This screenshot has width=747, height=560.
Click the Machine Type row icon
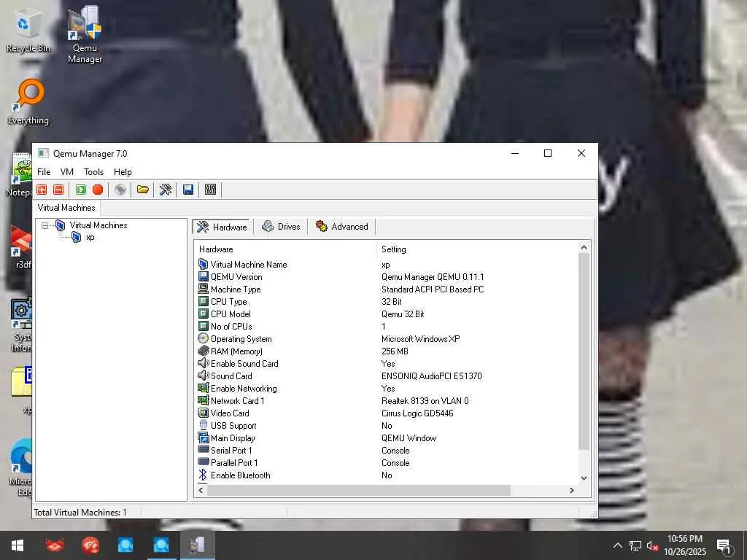click(x=204, y=289)
